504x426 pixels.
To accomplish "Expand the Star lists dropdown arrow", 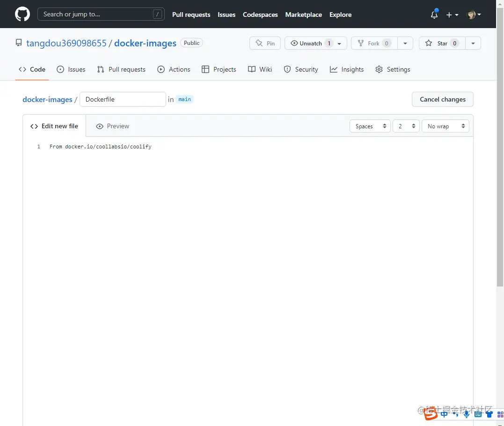I will (473, 43).
